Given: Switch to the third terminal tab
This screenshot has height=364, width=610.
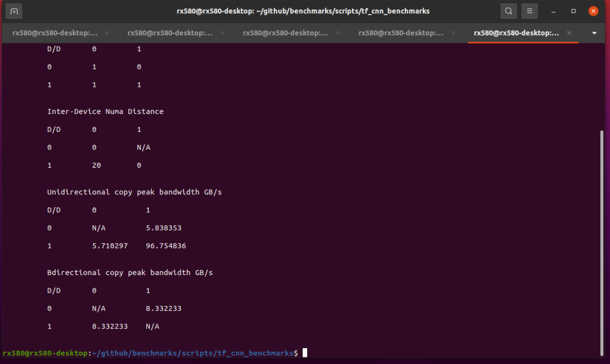Looking at the screenshot, I should [285, 33].
